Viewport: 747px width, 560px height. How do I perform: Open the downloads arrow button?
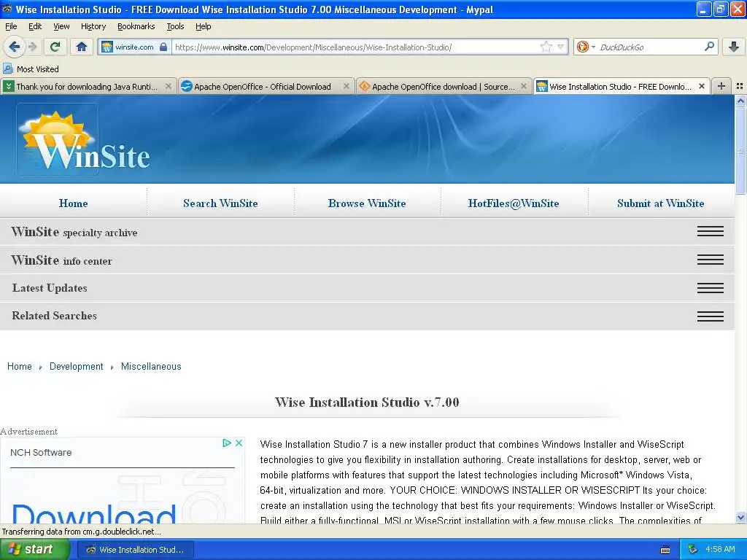[734, 47]
